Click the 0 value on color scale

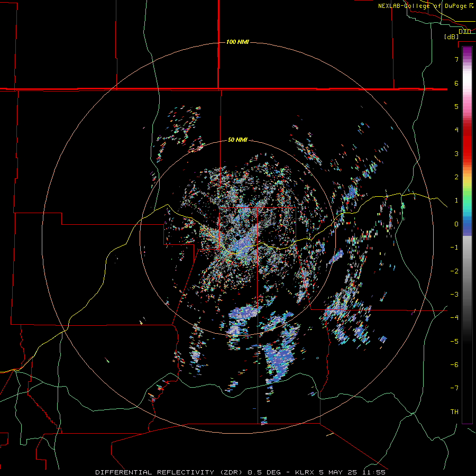tap(456, 224)
